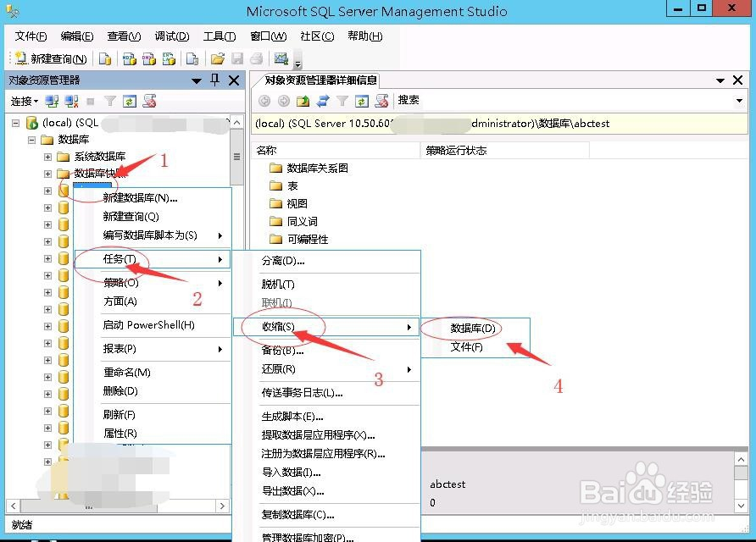Click the red-X scroll icon in details toolbar

tap(382, 100)
